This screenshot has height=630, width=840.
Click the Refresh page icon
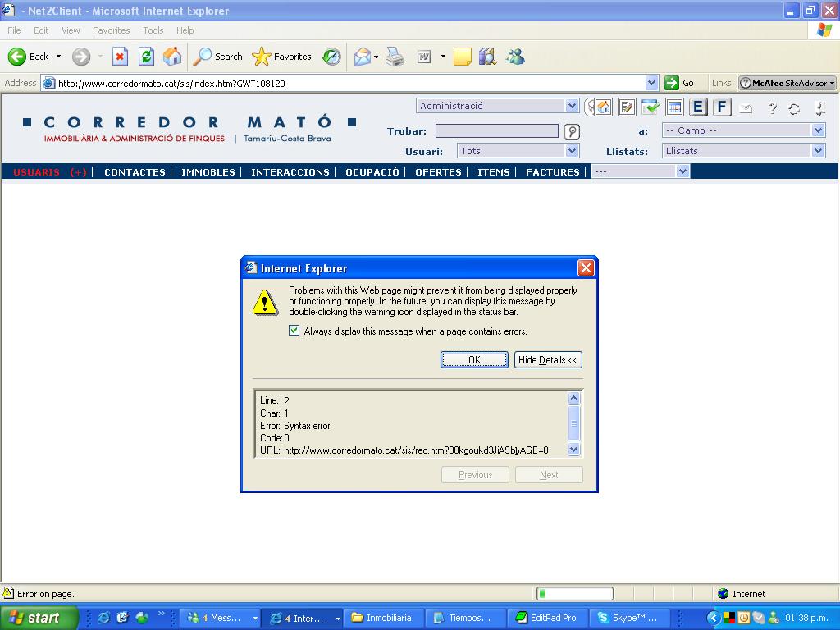146,57
